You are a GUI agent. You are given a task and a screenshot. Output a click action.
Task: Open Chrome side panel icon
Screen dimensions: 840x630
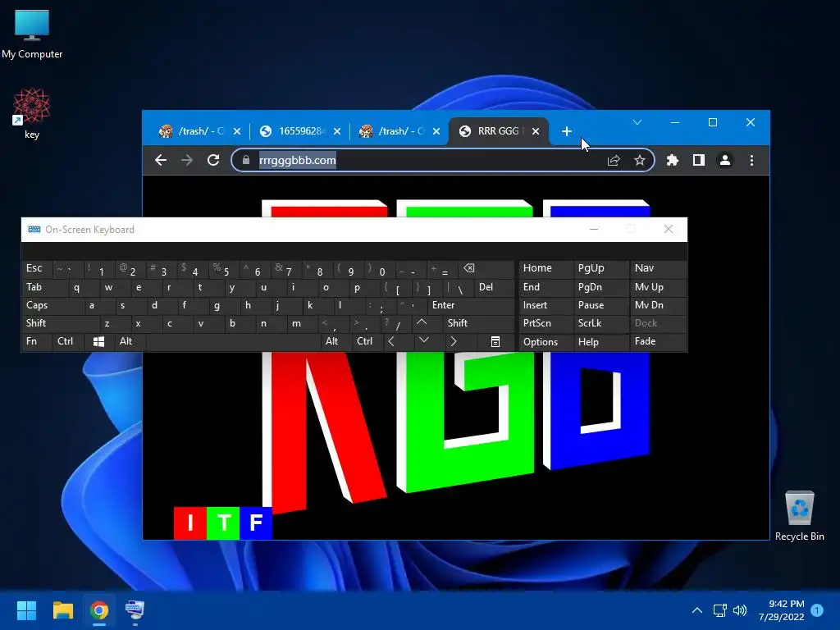[699, 160]
